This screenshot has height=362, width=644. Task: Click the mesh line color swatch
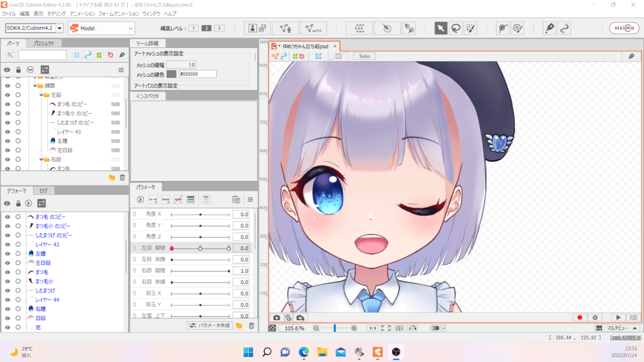click(172, 74)
